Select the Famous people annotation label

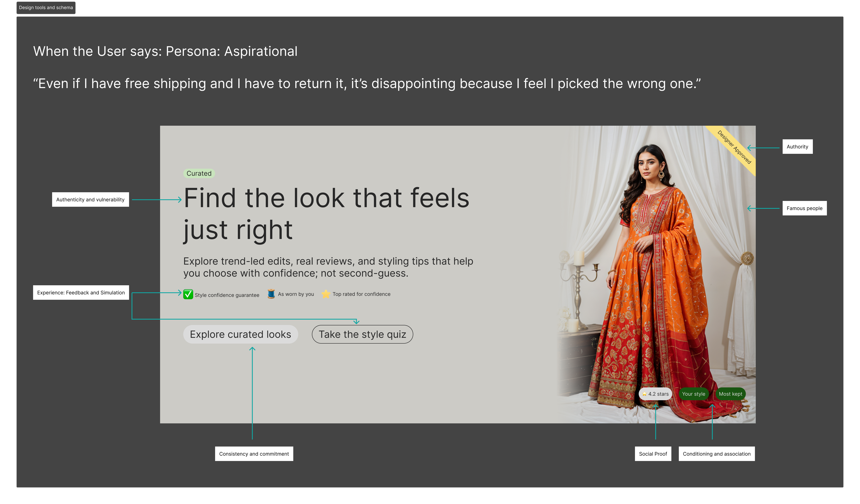pyautogui.click(x=804, y=208)
